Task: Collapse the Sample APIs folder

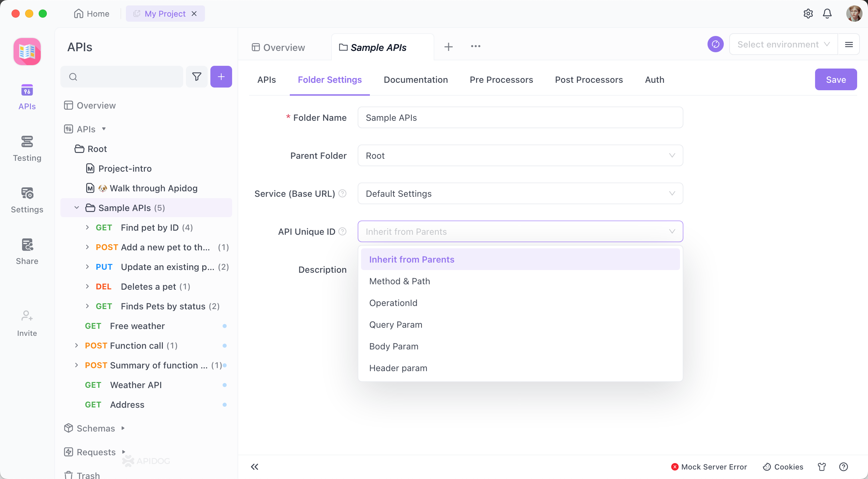Action: click(77, 208)
